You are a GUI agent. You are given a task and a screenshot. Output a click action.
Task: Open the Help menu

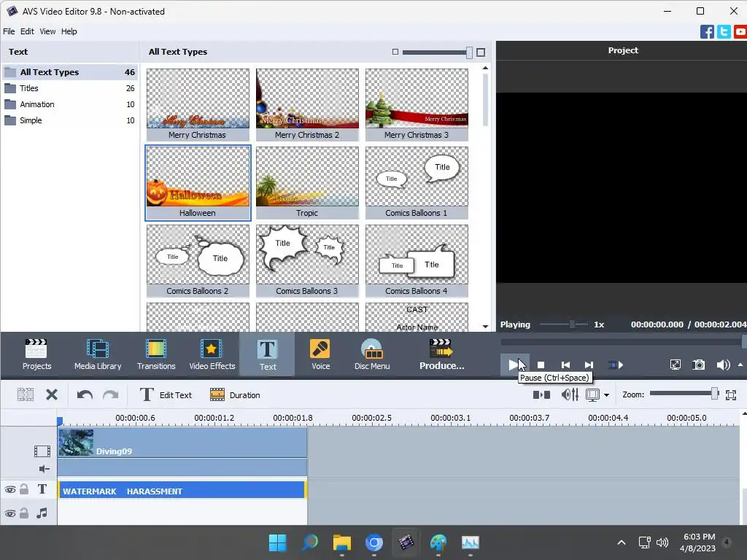point(69,31)
